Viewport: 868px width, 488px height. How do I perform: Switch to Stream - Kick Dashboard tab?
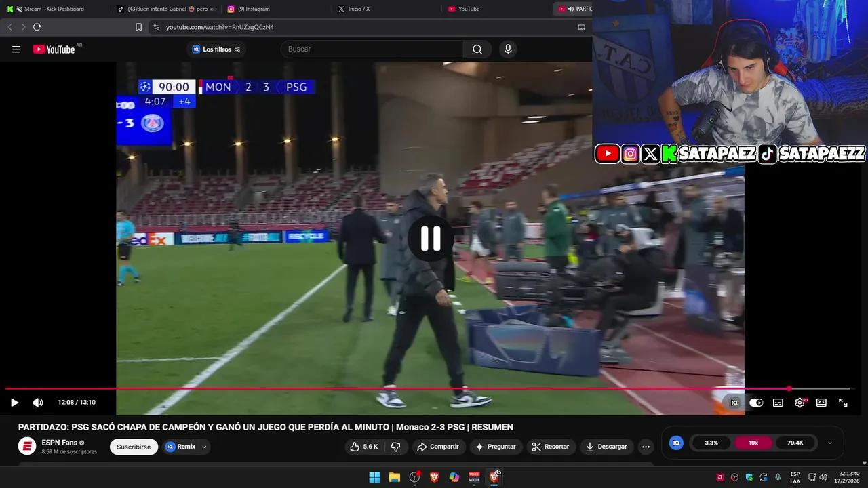(53, 9)
